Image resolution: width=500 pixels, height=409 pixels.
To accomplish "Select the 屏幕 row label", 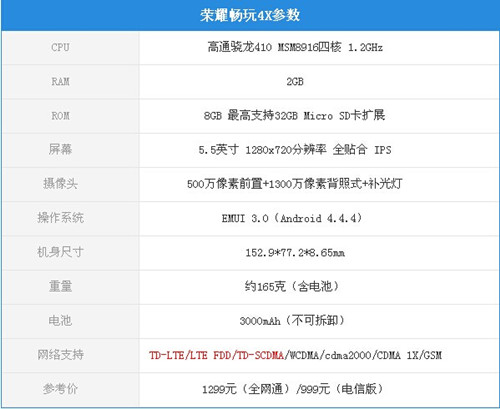I will tap(60, 149).
